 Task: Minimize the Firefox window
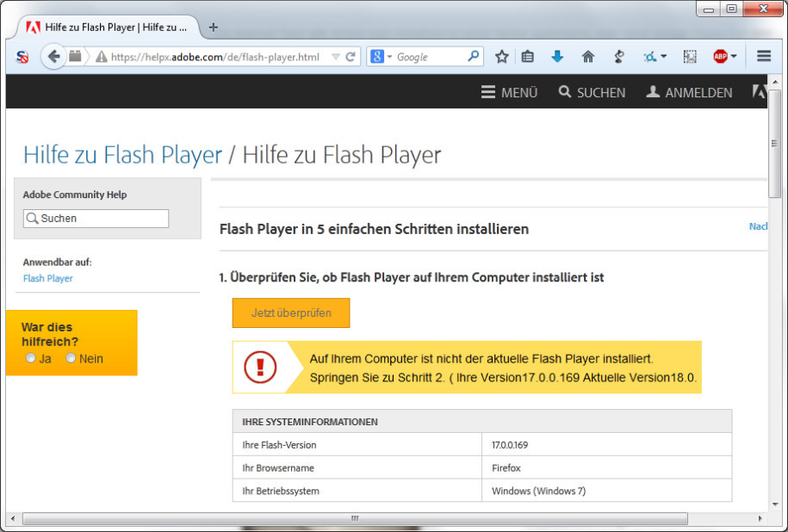point(709,9)
